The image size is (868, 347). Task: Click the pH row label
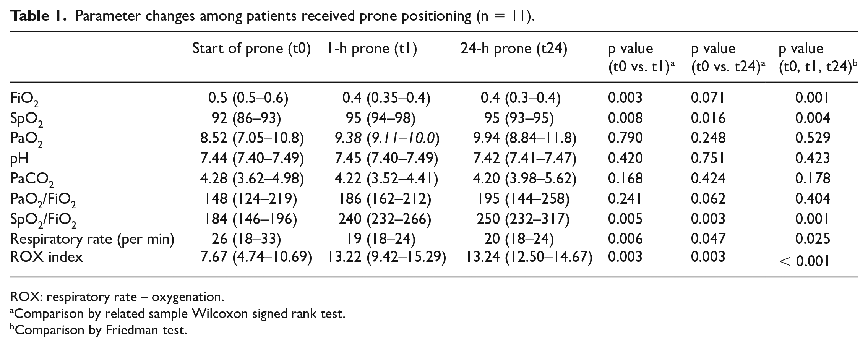pos(19,159)
